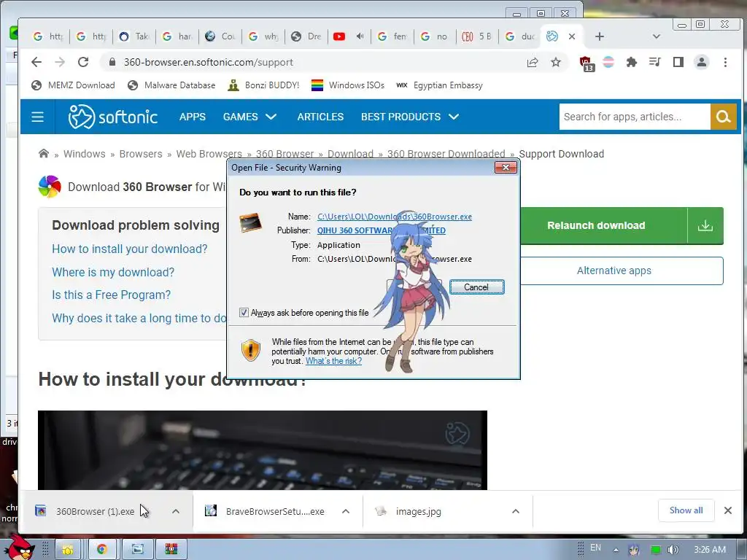
Task: Click the Softonic logo
Action: [x=113, y=117]
